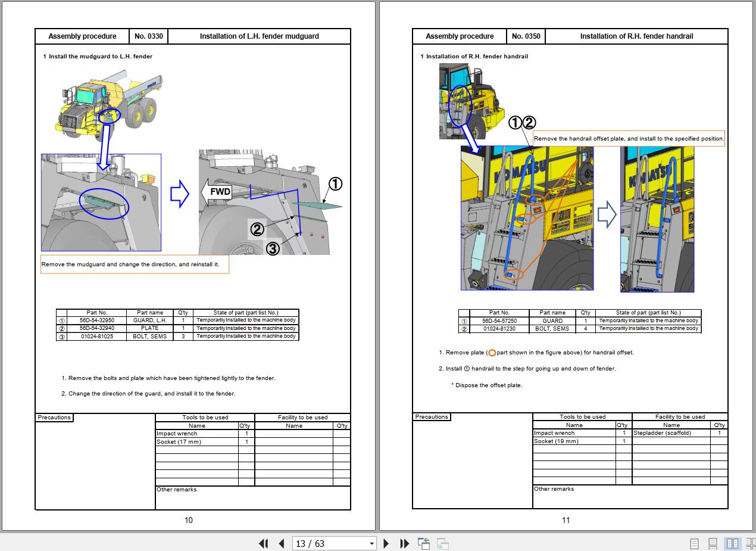Click part name GUARD, L.H.
Screen dimensions: 756x551
pos(150,320)
